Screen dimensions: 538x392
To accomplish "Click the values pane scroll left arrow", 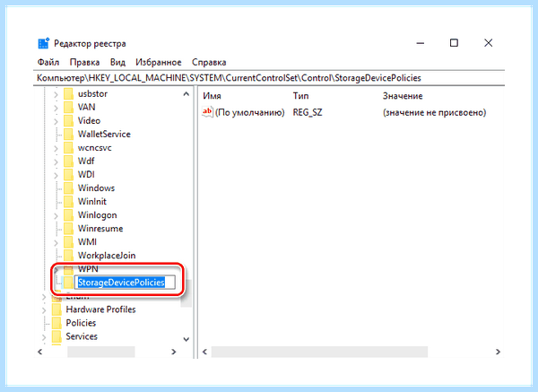I will (204, 352).
